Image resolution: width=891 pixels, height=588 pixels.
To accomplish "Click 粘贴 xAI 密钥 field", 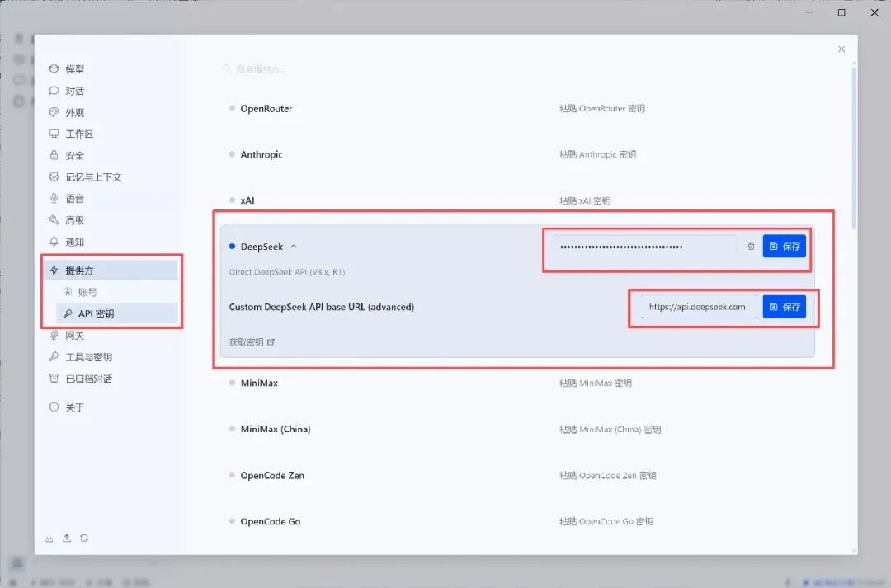I will tap(585, 200).
